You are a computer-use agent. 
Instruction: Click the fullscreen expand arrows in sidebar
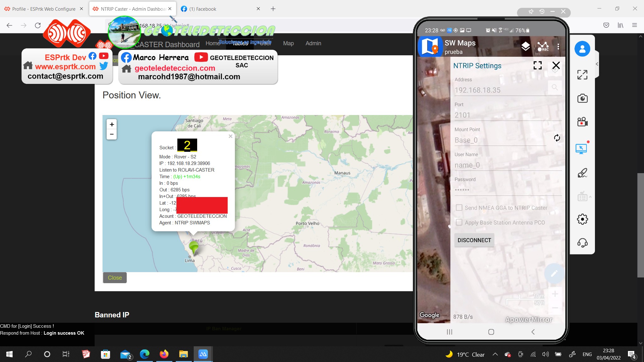point(582,75)
